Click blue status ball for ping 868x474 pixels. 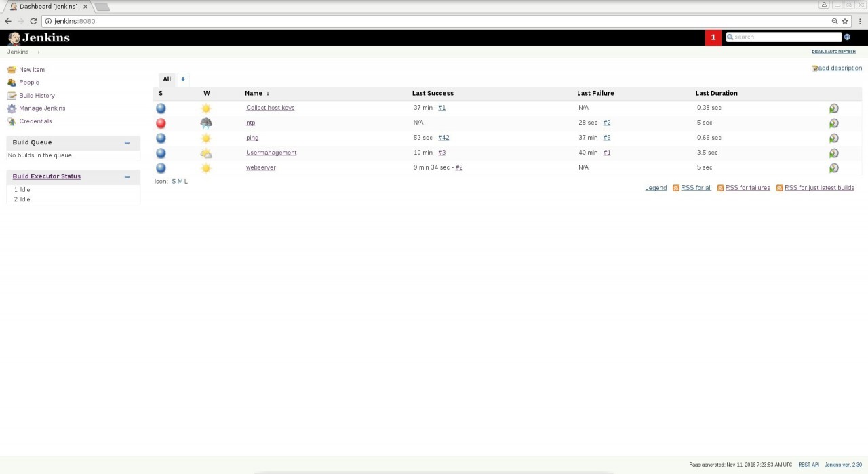(x=161, y=138)
